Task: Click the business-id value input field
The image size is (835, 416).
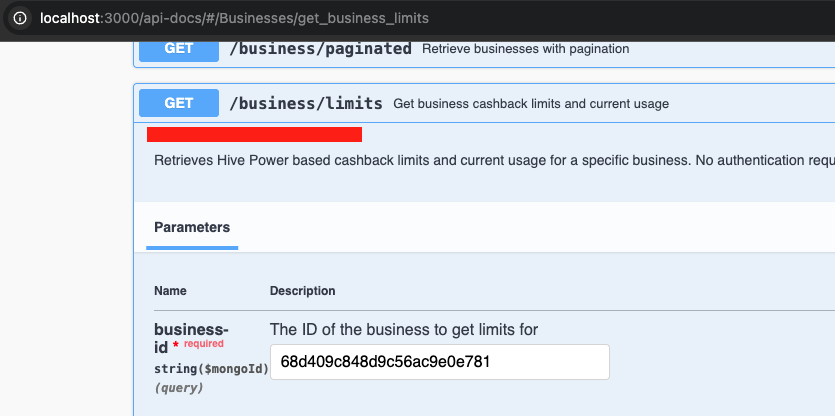Action: tap(439, 362)
